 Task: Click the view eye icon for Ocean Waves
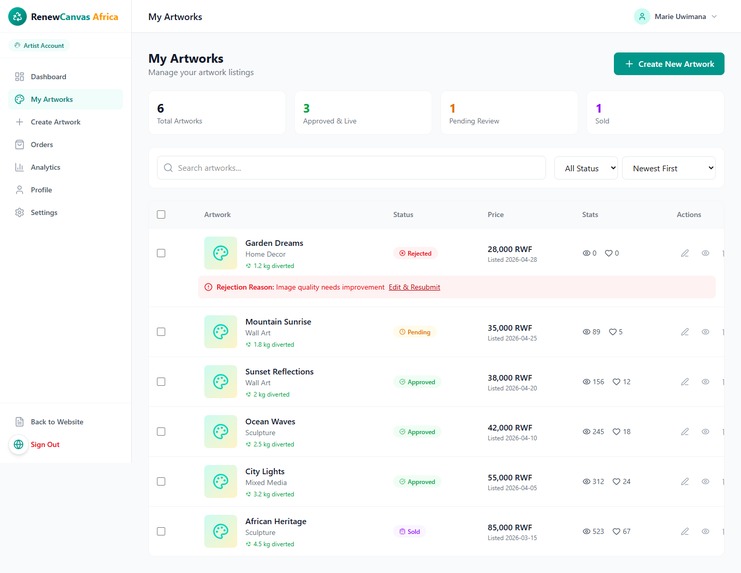pyautogui.click(x=705, y=431)
